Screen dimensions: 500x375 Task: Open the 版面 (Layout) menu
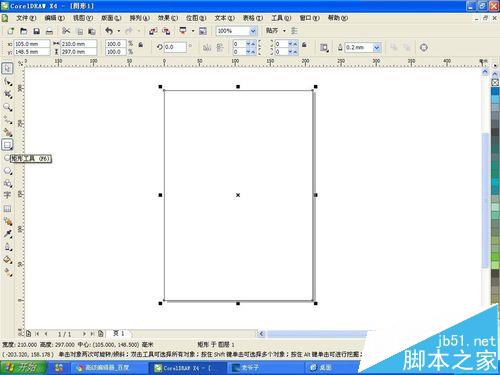point(111,18)
